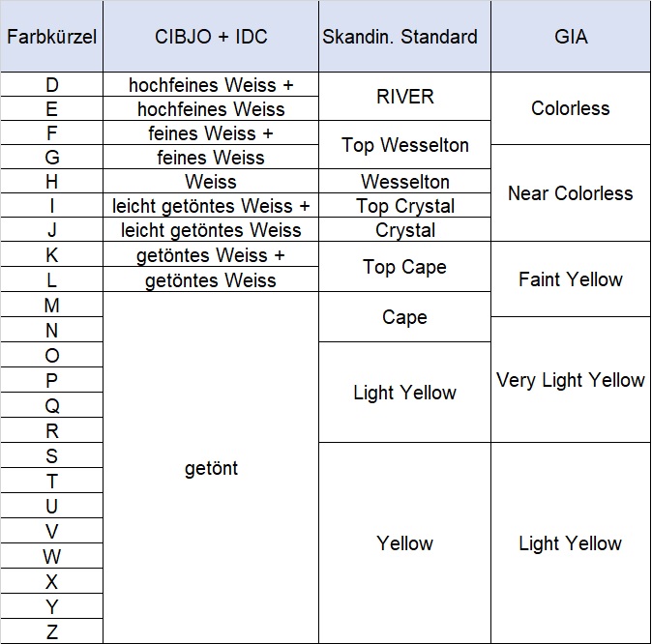Click the Top Wesselton cell
Image resolution: width=652 pixels, height=644 pixels.
coord(404,145)
